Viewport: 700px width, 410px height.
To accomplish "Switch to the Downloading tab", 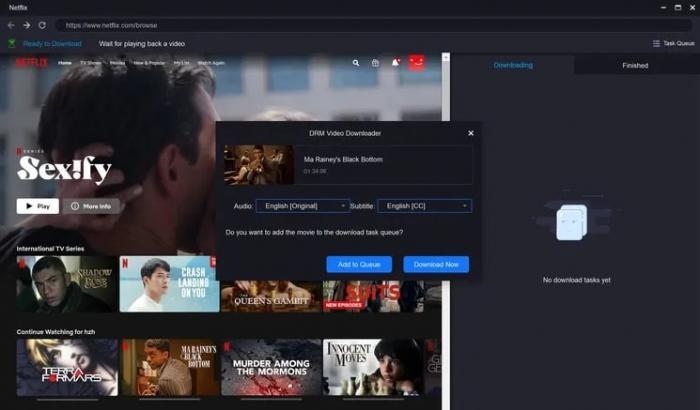I will [513, 65].
